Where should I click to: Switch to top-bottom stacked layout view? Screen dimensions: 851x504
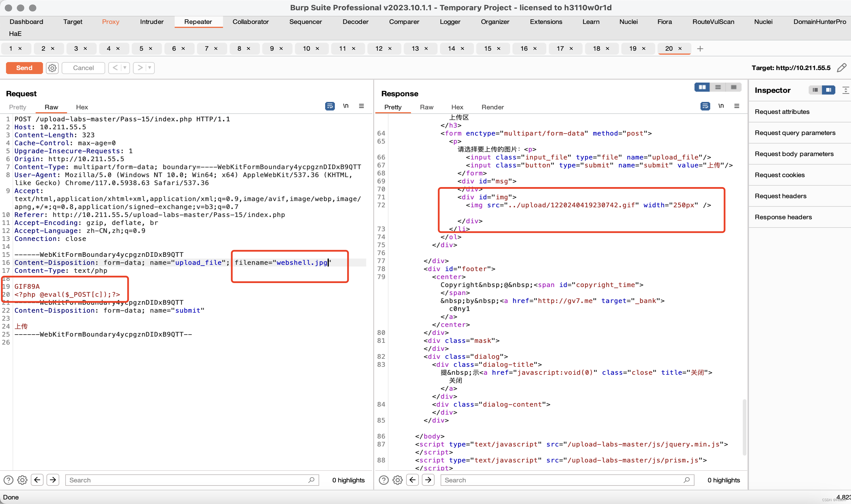click(x=718, y=88)
